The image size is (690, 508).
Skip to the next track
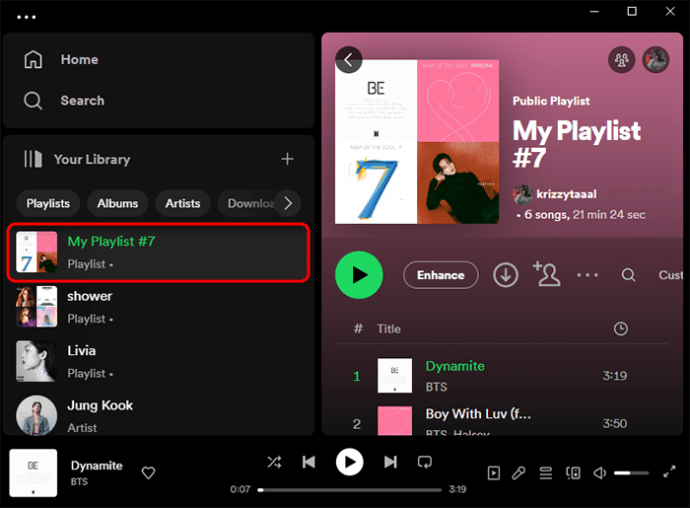390,462
